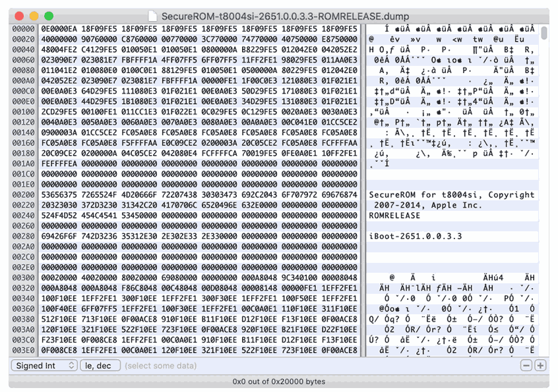Select hex word 042052E2 at offset 000A0
Viewport: 558px width, 392px height.
59,80
